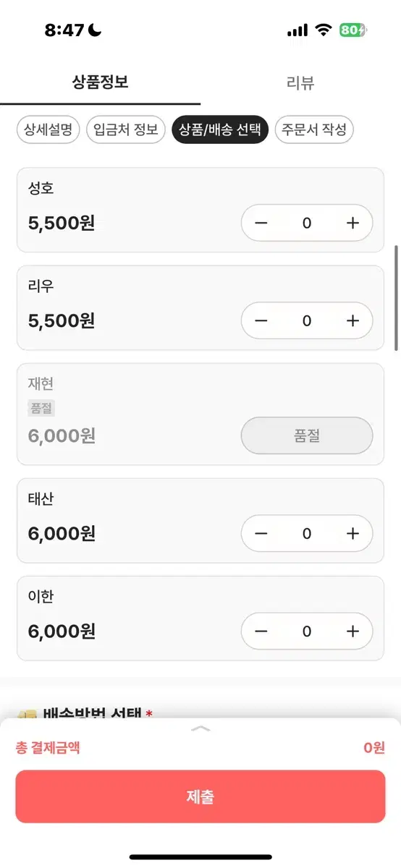Select the 상품/배송 선택 chip

(x=220, y=130)
